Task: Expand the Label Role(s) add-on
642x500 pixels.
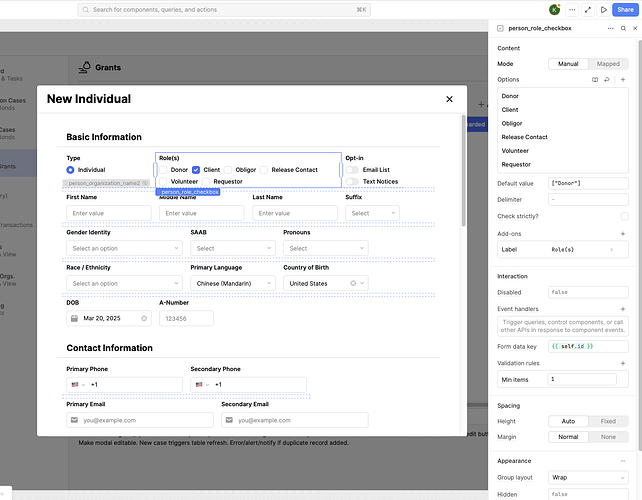Action: [x=563, y=249]
